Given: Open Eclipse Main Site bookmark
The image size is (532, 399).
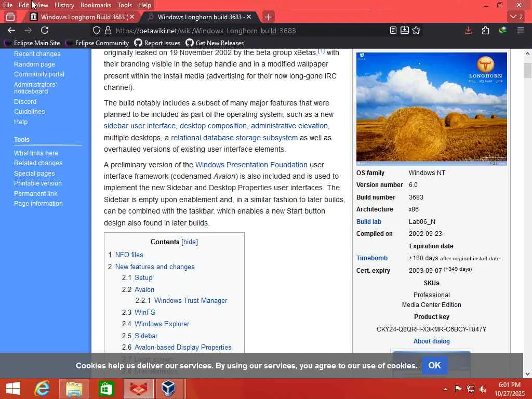Looking at the screenshot, I should click(x=32, y=43).
